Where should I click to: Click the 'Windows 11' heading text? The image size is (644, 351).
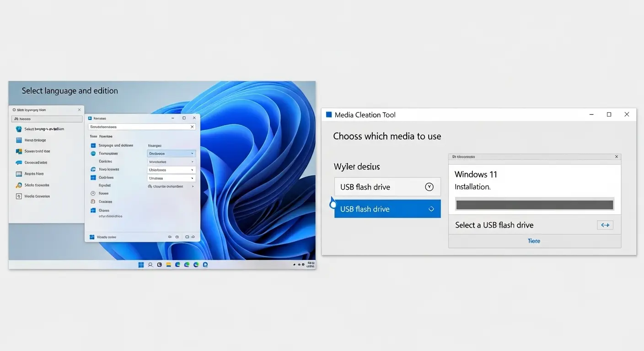tap(476, 174)
